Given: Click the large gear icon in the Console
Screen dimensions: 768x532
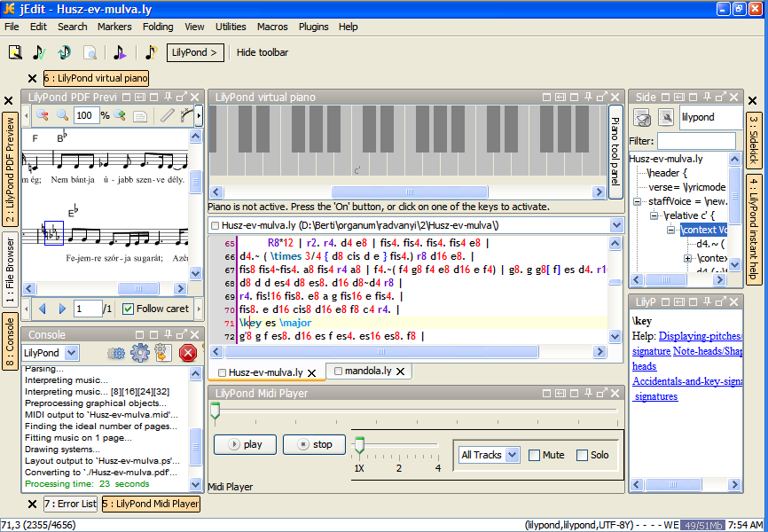Looking at the screenshot, I should (x=139, y=353).
